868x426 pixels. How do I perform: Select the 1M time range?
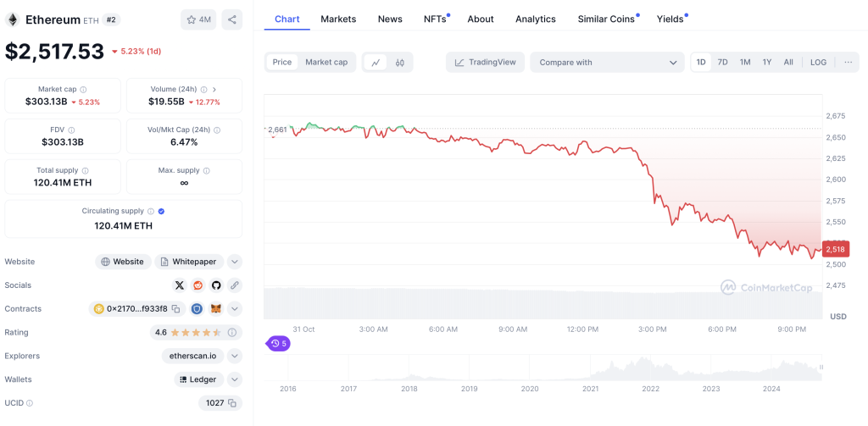coord(745,63)
